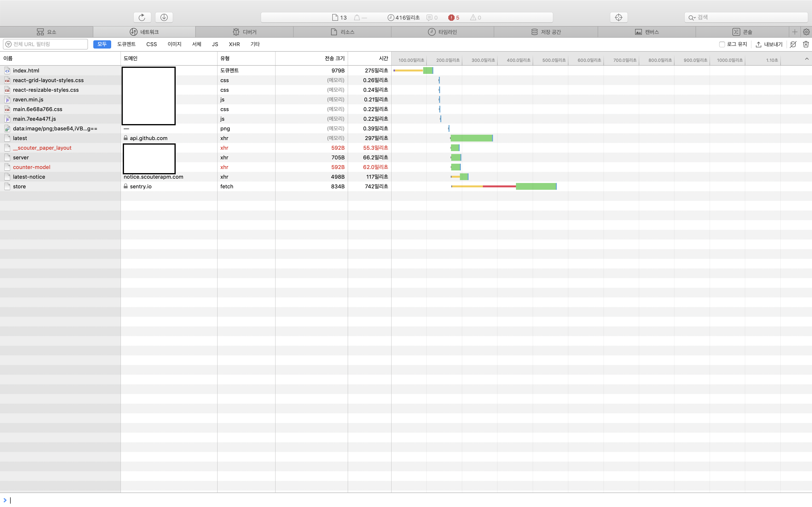
Task: Click the download web archive icon
Action: [x=164, y=17]
